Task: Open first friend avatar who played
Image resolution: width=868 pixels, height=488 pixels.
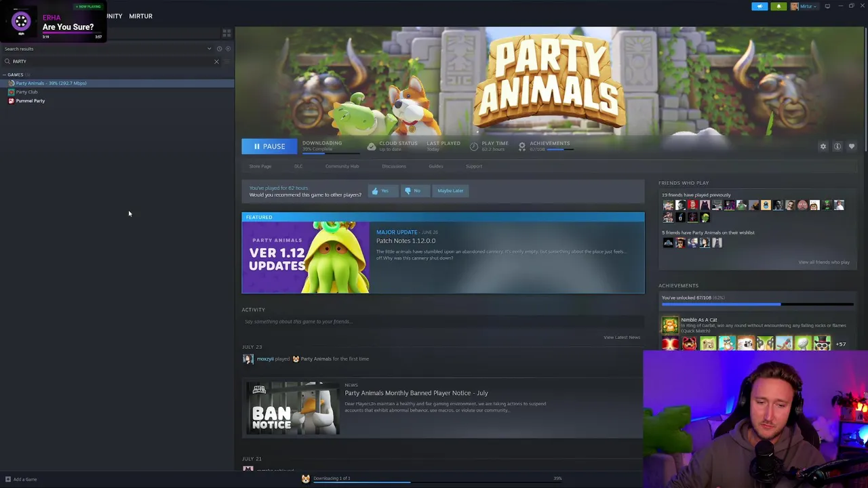Action: coord(668,205)
